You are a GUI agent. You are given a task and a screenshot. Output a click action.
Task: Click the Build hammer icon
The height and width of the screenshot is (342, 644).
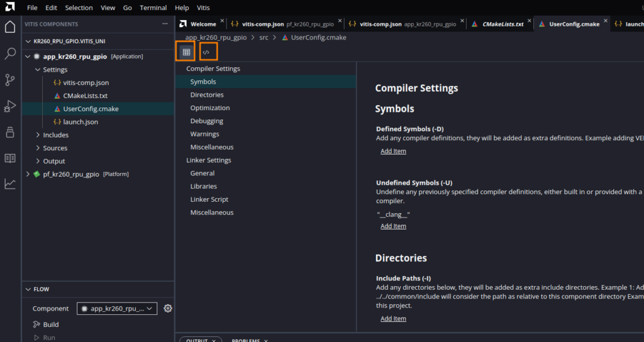click(36, 324)
